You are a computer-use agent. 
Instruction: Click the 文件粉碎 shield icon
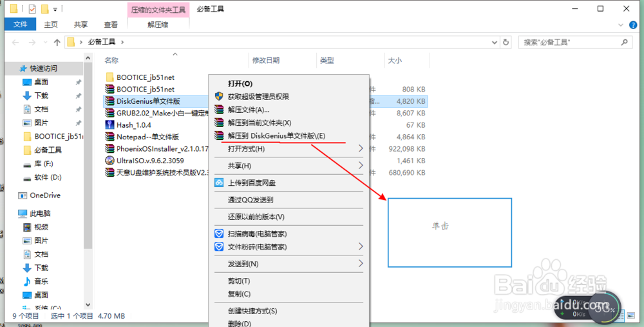(220, 247)
